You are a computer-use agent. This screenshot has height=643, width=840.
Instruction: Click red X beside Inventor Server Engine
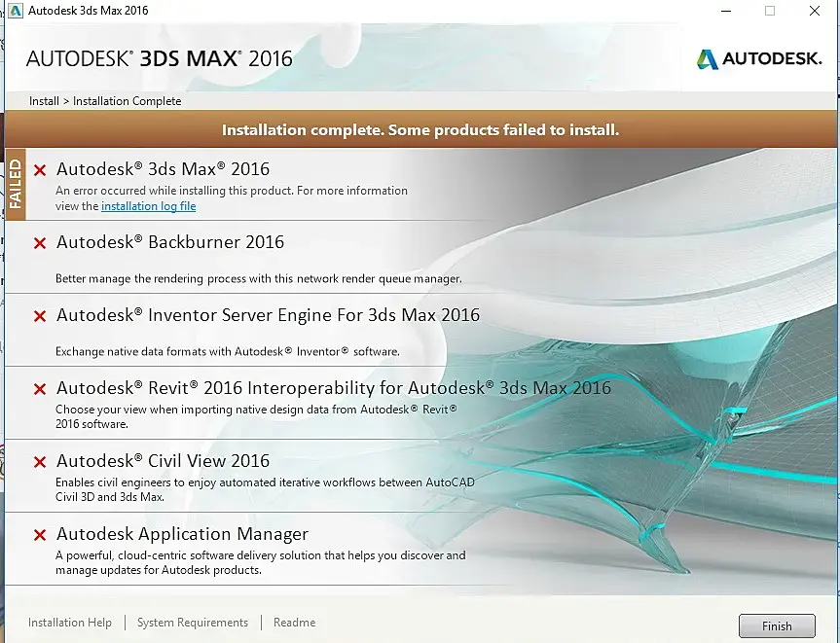40,316
